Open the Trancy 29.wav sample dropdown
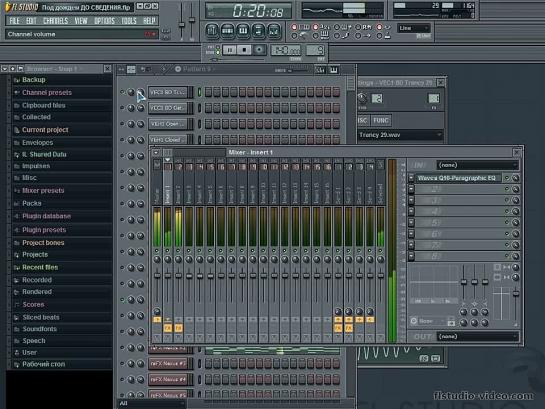This screenshot has height=409, width=545. [400, 135]
